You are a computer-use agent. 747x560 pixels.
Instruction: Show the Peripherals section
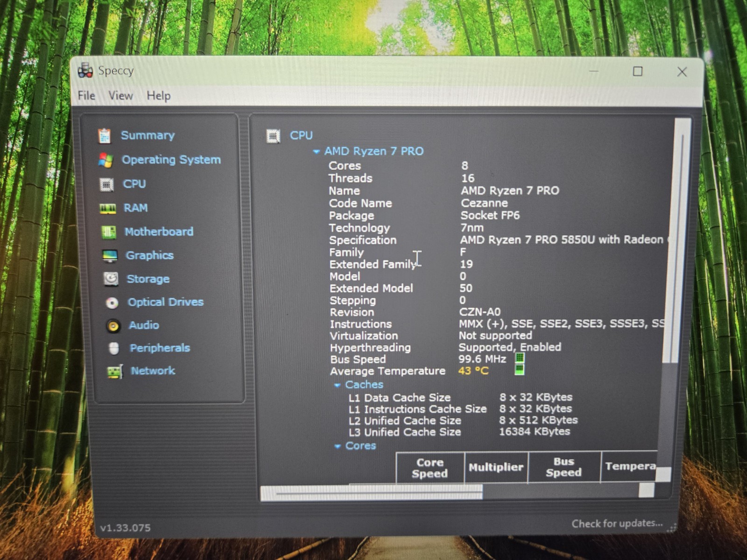[x=160, y=348]
